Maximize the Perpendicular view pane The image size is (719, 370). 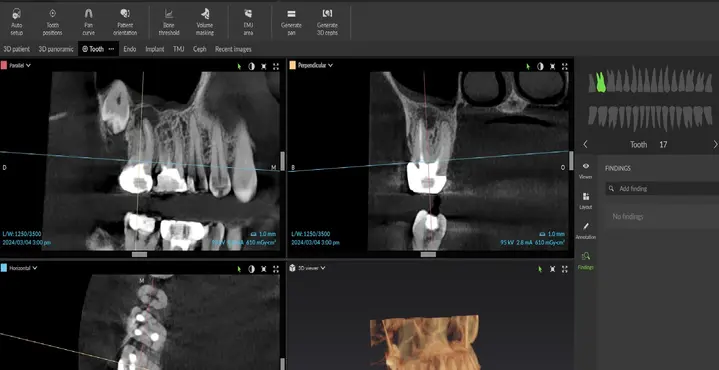tap(564, 66)
